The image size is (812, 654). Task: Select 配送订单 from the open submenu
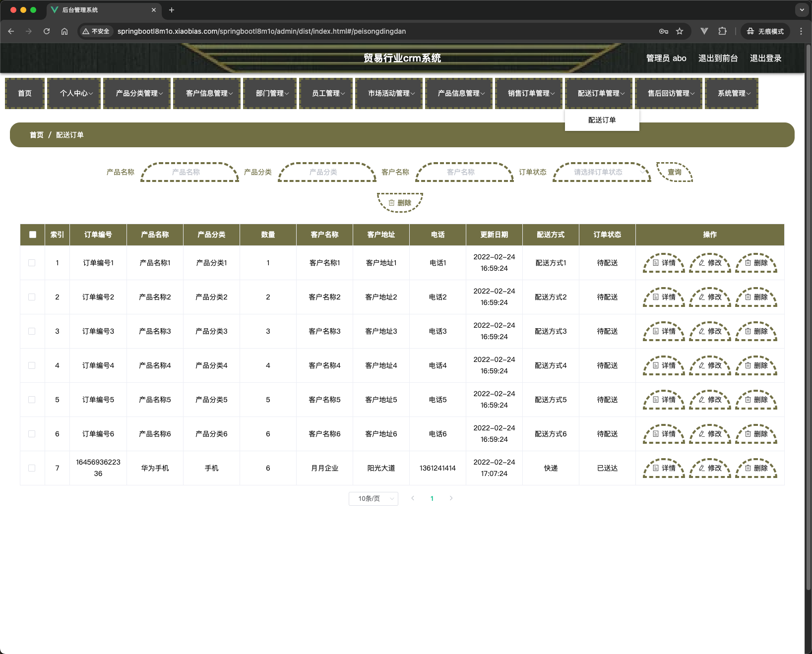coord(602,120)
